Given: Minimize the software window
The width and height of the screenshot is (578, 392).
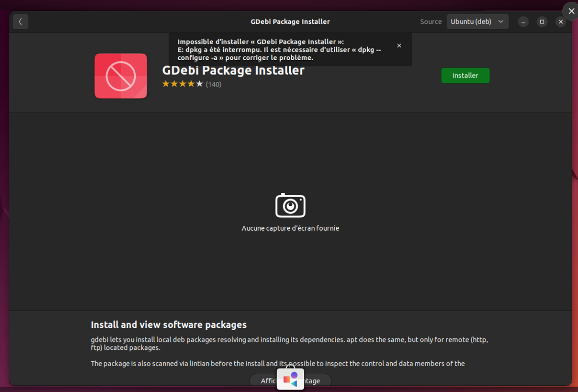Looking at the screenshot, I should point(523,22).
